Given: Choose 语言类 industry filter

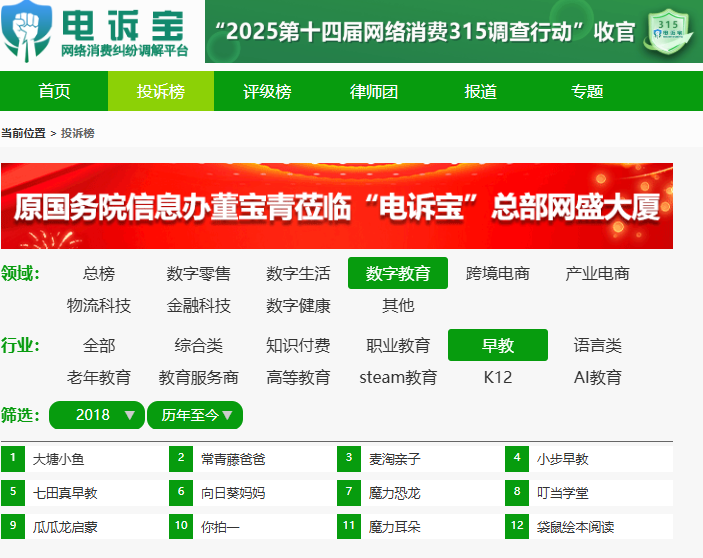Looking at the screenshot, I should click(597, 345).
